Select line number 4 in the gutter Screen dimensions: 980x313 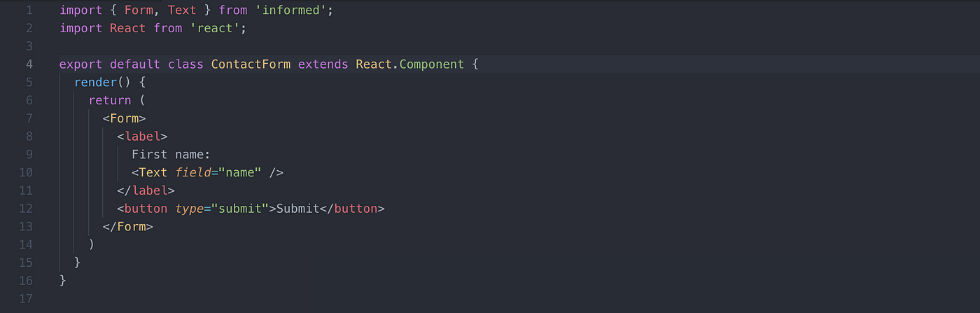point(29,64)
